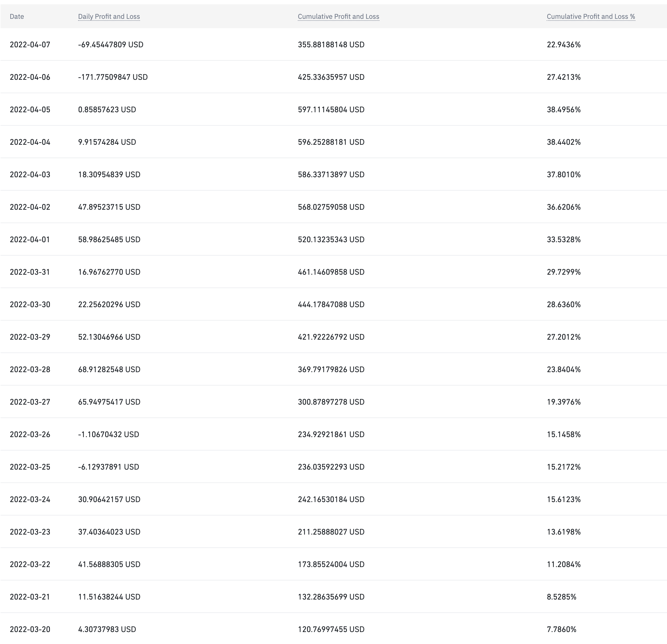Select the 173.85524004 USD cumulative value

coord(331,564)
